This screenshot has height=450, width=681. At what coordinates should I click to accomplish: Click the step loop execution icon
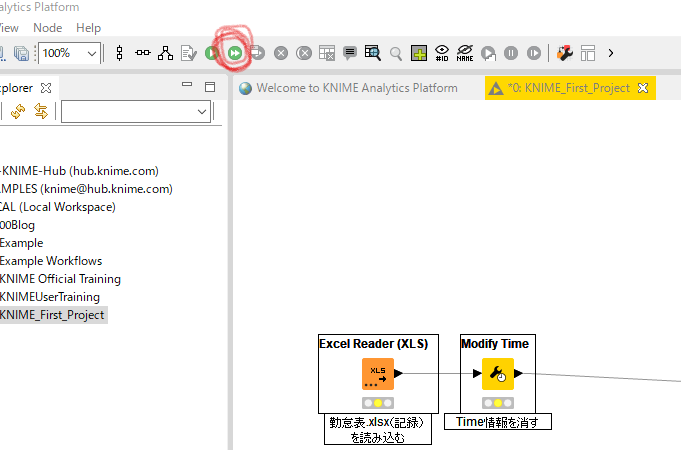[488, 53]
